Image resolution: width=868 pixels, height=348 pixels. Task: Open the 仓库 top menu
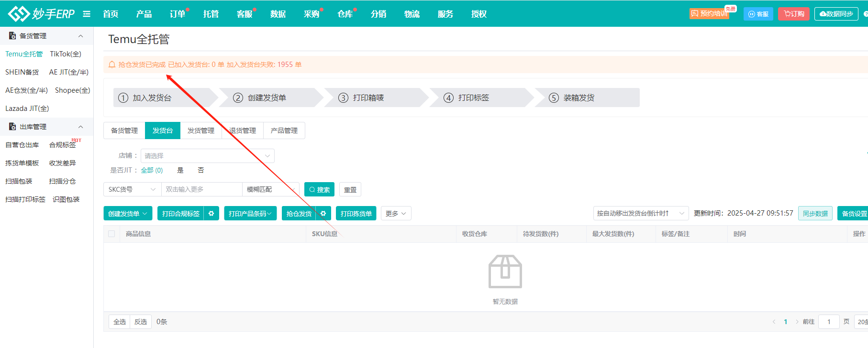[x=345, y=14]
